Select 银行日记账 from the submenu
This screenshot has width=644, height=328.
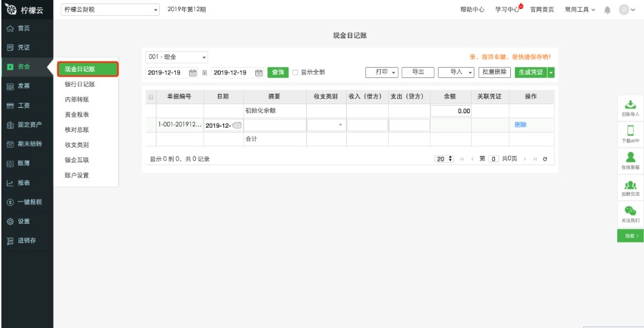click(x=80, y=84)
